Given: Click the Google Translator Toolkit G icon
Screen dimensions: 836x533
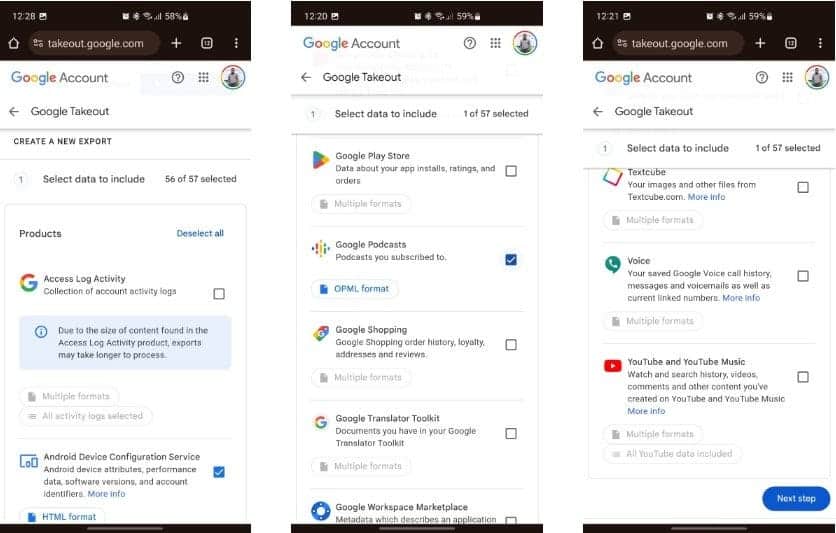Looking at the screenshot, I should pos(320,422).
